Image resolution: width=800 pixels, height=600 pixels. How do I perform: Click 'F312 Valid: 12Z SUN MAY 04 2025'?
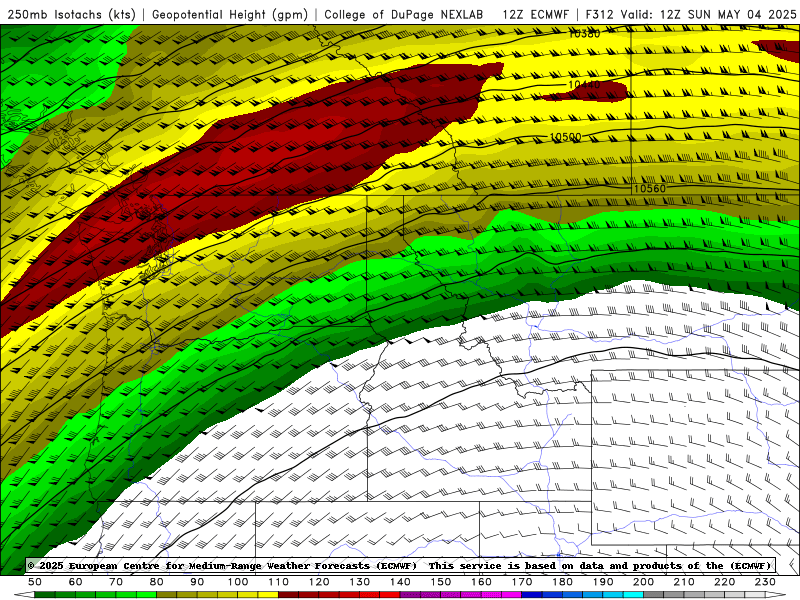tap(691, 14)
